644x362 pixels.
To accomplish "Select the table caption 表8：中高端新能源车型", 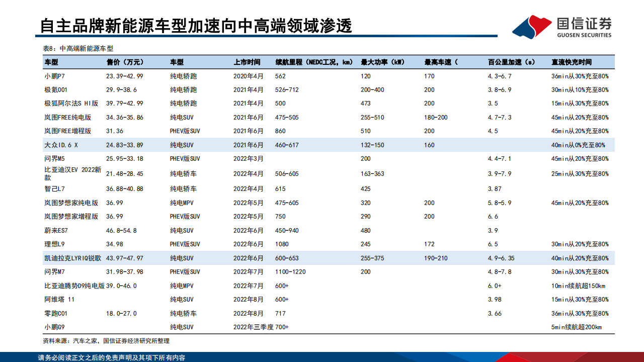I will [x=78, y=49].
